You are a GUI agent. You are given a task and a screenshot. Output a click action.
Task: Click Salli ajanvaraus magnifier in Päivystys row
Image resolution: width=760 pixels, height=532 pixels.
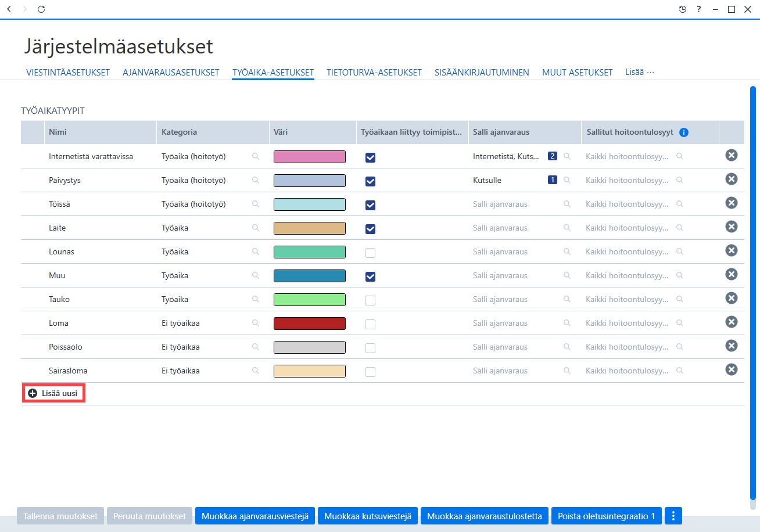tap(567, 180)
